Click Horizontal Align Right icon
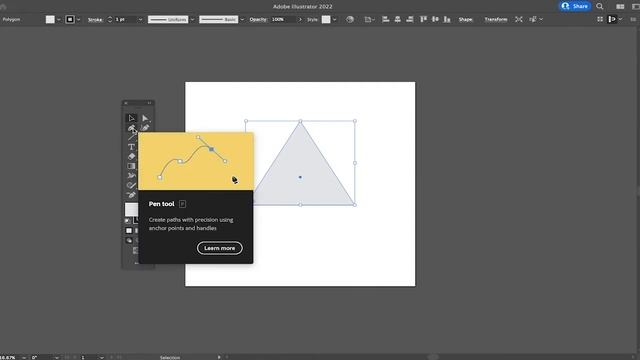 [x=410, y=19]
